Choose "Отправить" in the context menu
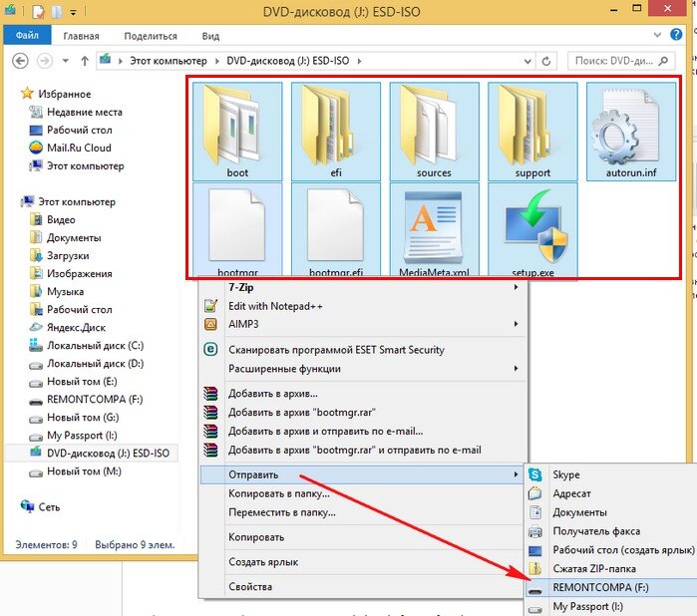Viewport: 697px width, 616px height. [x=362, y=474]
